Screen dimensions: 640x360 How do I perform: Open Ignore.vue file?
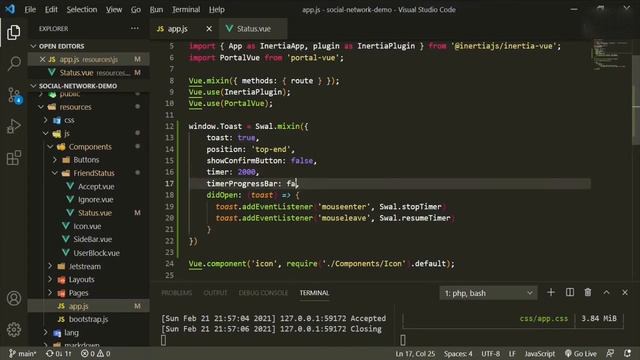96,200
